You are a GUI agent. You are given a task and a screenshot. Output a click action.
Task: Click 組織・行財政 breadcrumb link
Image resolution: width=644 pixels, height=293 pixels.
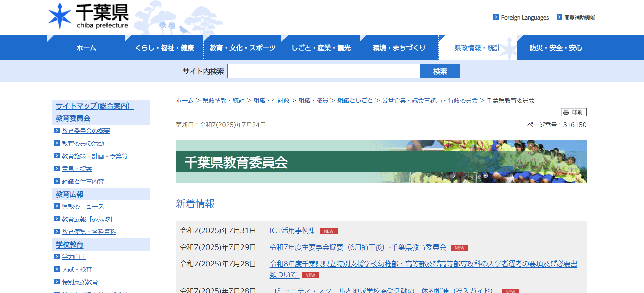coord(272,100)
